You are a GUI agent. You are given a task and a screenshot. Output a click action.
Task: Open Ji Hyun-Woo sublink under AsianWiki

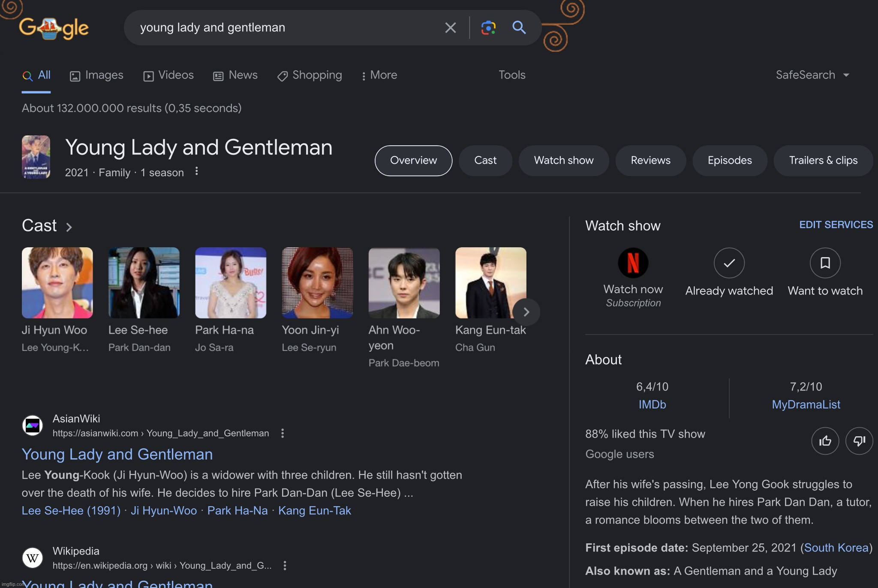tap(164, 510)
